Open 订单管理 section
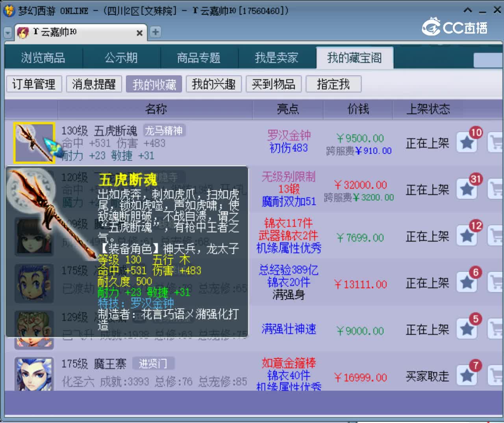Screen dimensions: 504x423 tap(34, 84)
